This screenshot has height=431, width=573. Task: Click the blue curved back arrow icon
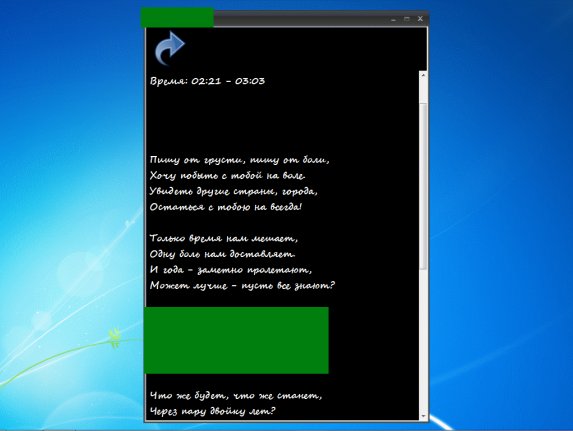(x=170, y=48)
